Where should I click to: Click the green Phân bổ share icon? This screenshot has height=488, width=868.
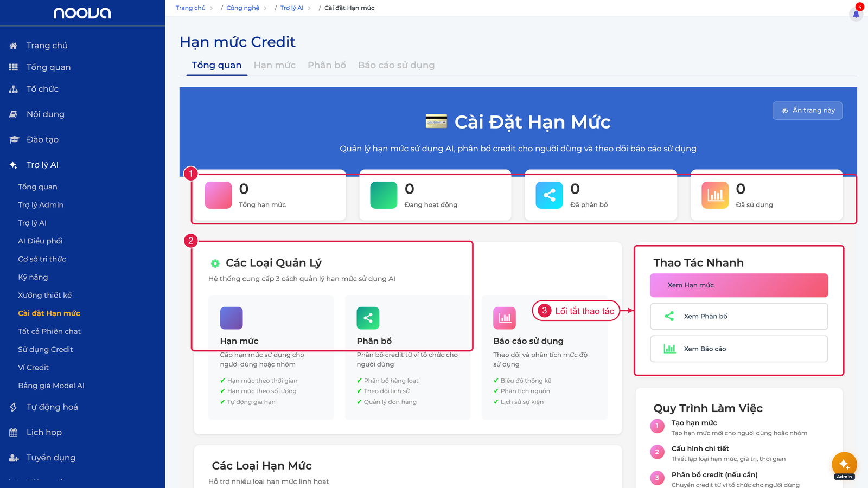pyautogui.click(x=368, y=318)
